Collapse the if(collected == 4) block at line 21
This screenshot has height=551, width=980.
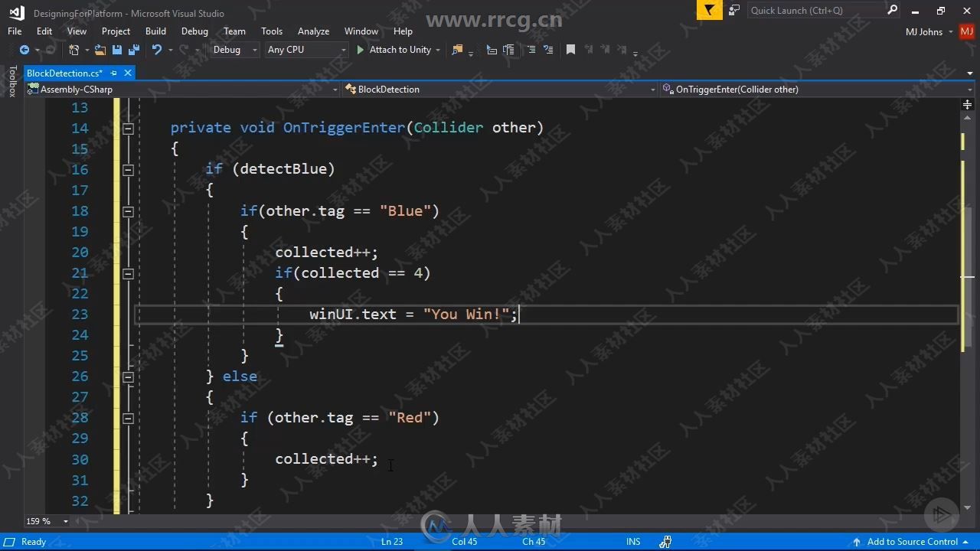coord(128,273)
